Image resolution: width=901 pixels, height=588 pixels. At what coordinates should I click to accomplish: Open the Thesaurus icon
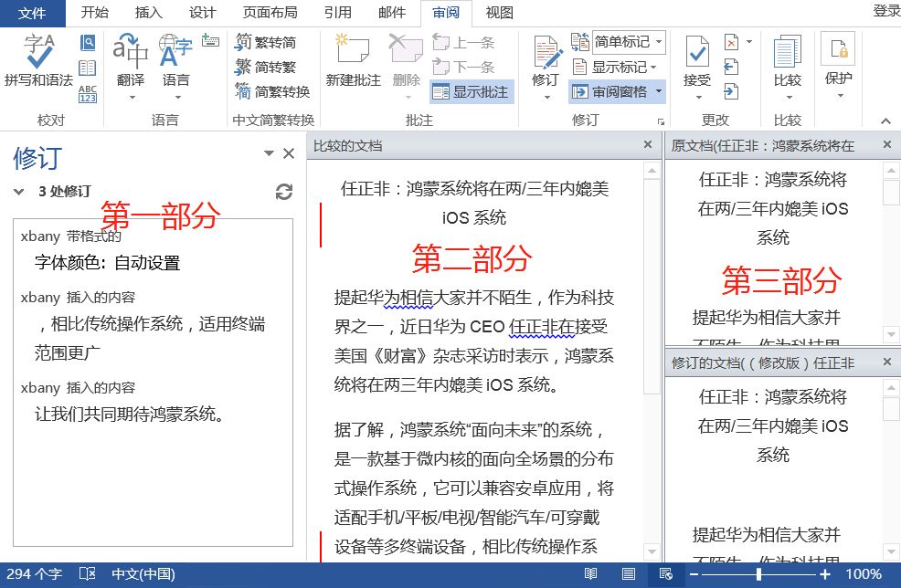(x=88, y=68)
